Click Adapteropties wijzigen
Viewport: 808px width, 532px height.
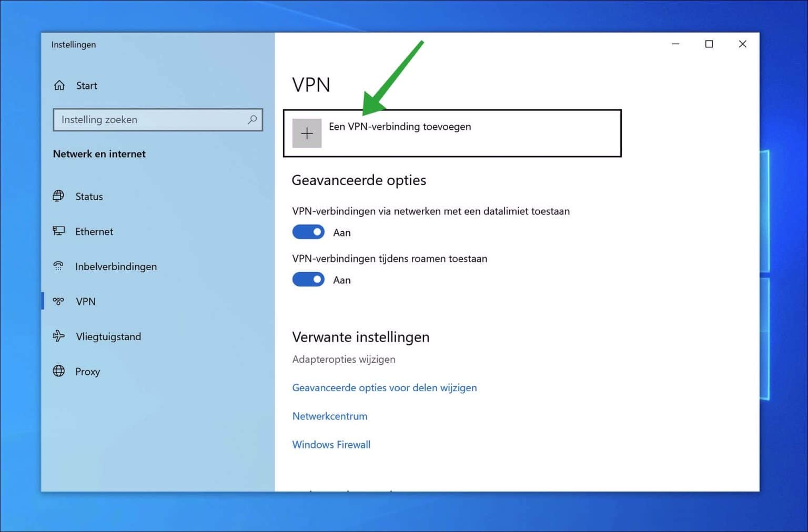coord(344,359)
